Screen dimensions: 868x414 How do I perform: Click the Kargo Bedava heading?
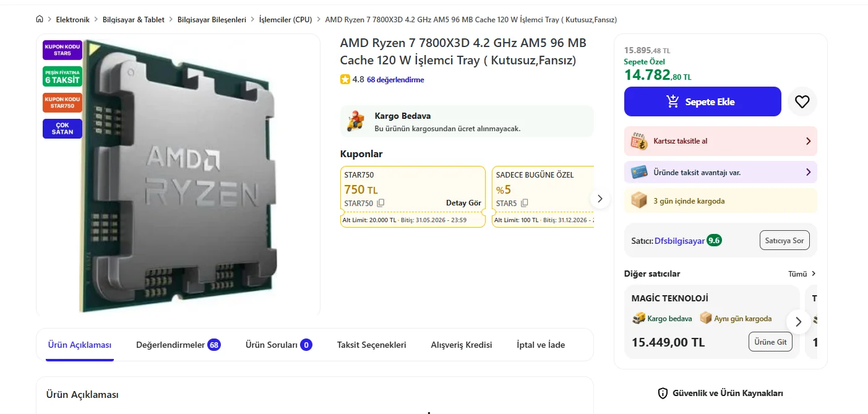(403, 116)
